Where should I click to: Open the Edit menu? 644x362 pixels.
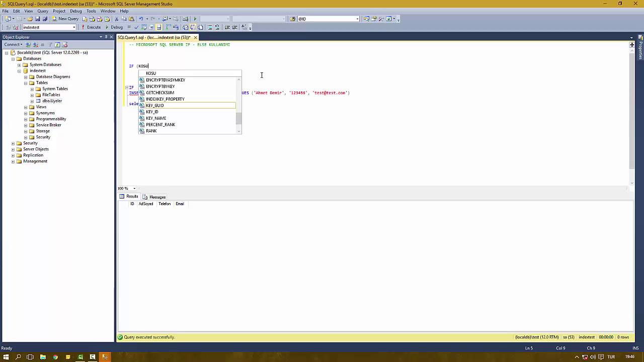(17, 11)
